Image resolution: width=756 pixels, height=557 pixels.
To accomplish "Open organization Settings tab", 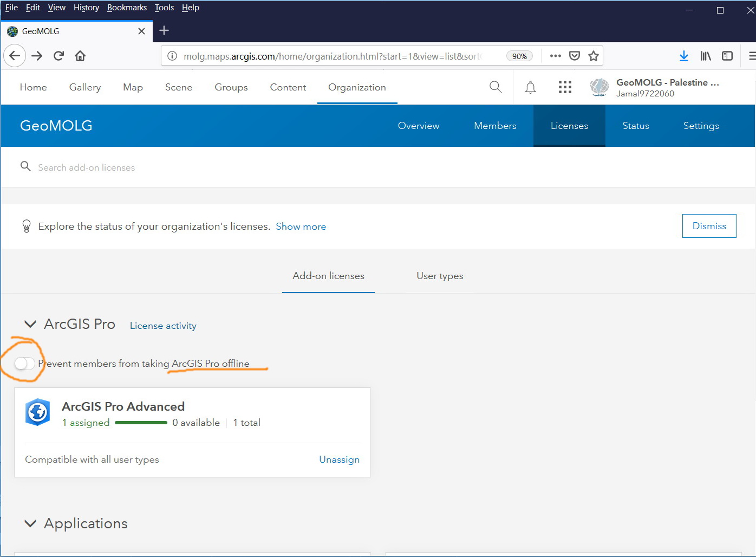I will (x=701, y=126).
